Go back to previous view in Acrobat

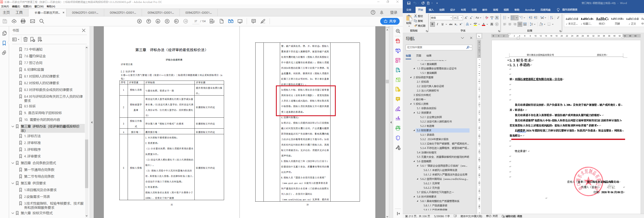coord(177,21)
